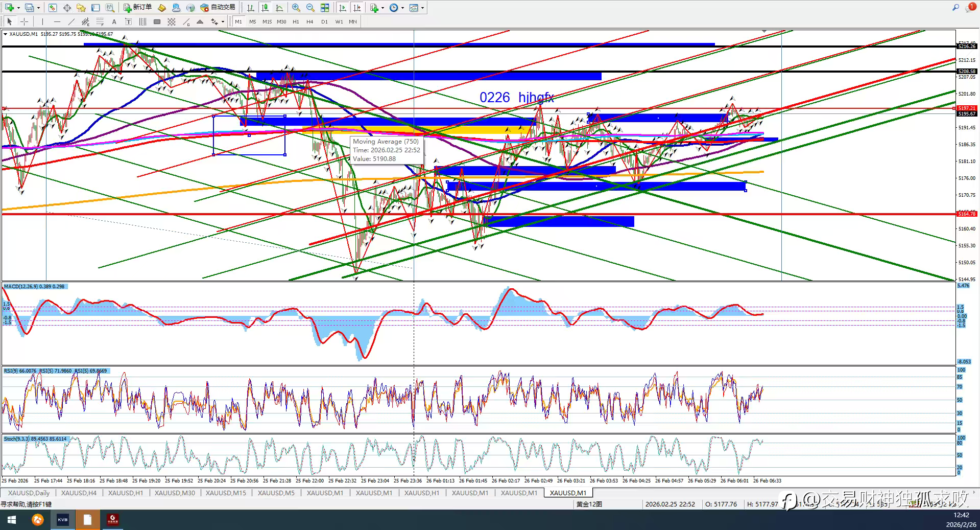
Task: Click the zoom in magnifier icon
Action: tap(296, 7)
